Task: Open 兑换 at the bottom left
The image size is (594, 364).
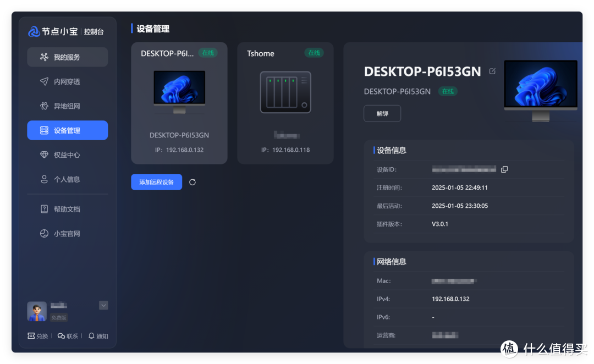Action: (37, 335)
